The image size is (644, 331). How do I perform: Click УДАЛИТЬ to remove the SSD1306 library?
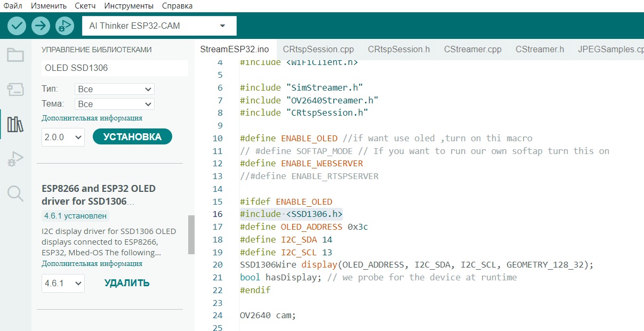point(127,283)
